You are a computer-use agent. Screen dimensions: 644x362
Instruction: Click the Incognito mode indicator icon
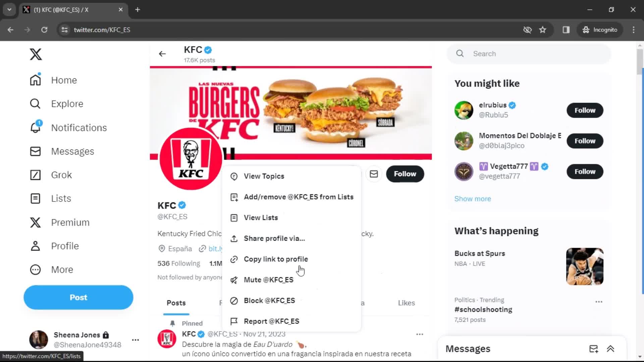585,29
